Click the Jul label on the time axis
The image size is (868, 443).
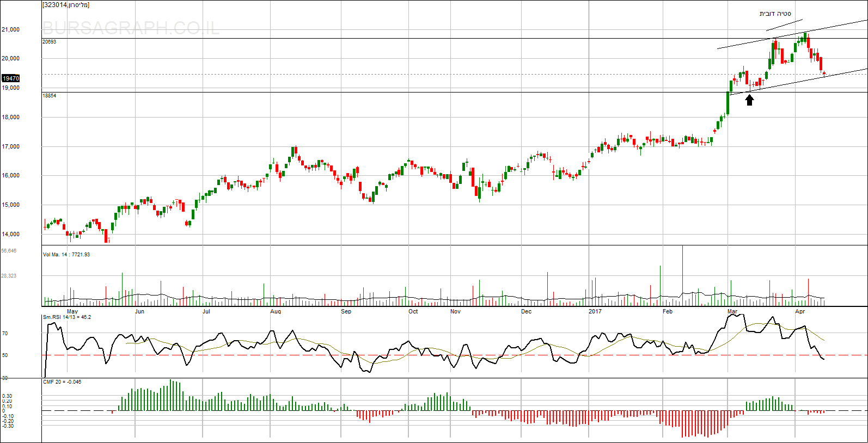click(206, 312)
